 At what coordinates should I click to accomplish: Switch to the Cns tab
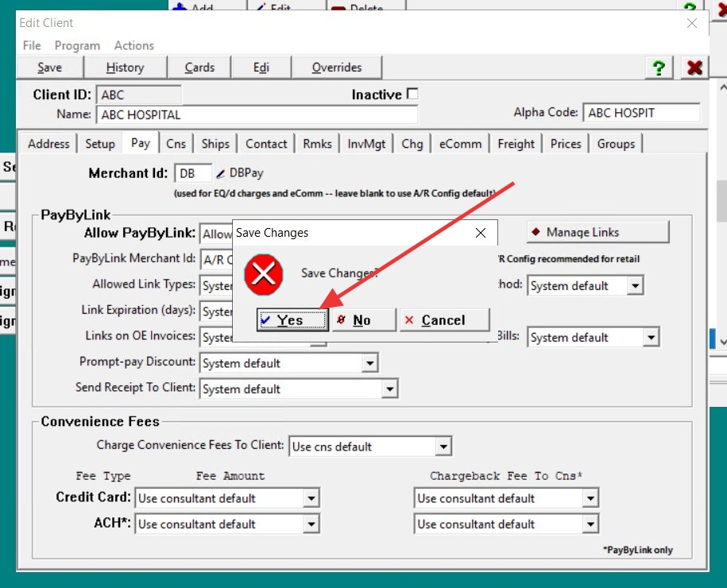[x=176, y=144]
